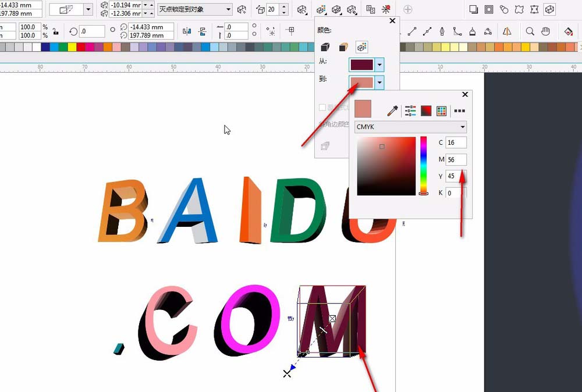Close the extrusion color panel
Screen dimensions: 582x392
tap(392, 21)
